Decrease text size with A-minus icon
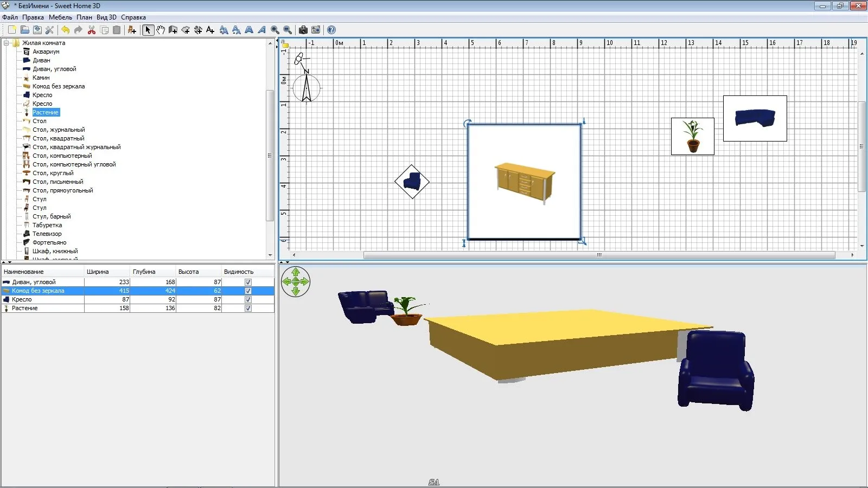Screen dimensions: 868x488 pyautogui.click(x=237, y=30)
